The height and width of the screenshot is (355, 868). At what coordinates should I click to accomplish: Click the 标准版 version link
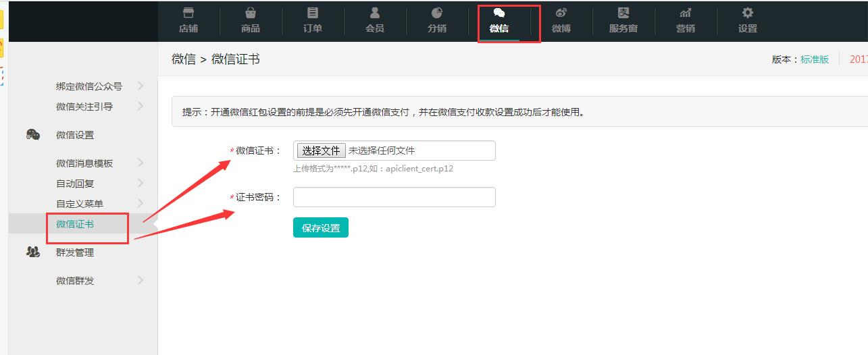(815, 59)
